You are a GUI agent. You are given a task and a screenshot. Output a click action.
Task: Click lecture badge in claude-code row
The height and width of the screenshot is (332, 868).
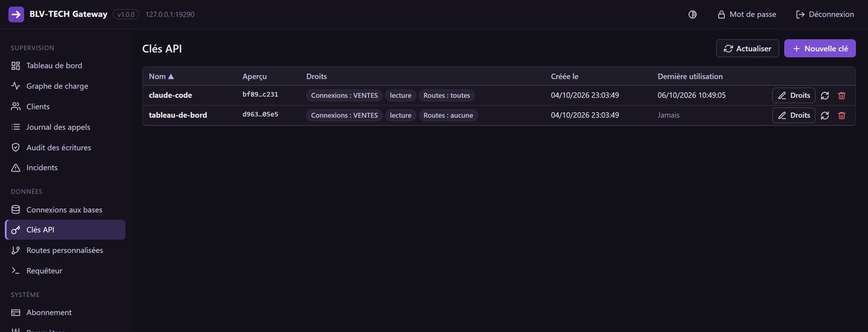[x=401, y=96]
